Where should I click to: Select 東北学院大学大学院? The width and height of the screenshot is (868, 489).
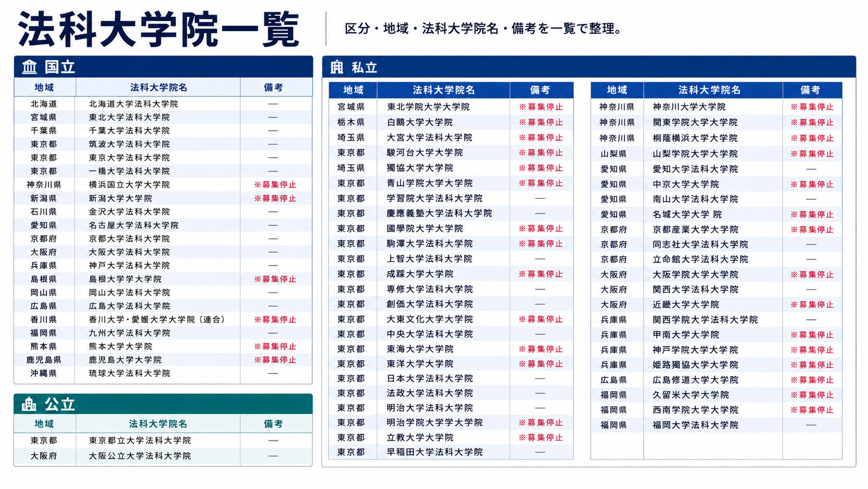428,107
